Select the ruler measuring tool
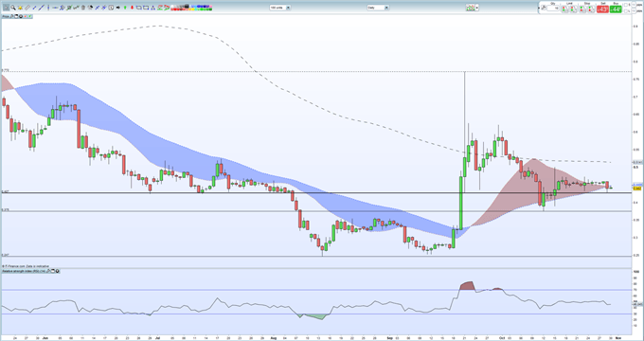Viewport: 644px width, 341px height. pyautogui.click(x=27, y=8)
